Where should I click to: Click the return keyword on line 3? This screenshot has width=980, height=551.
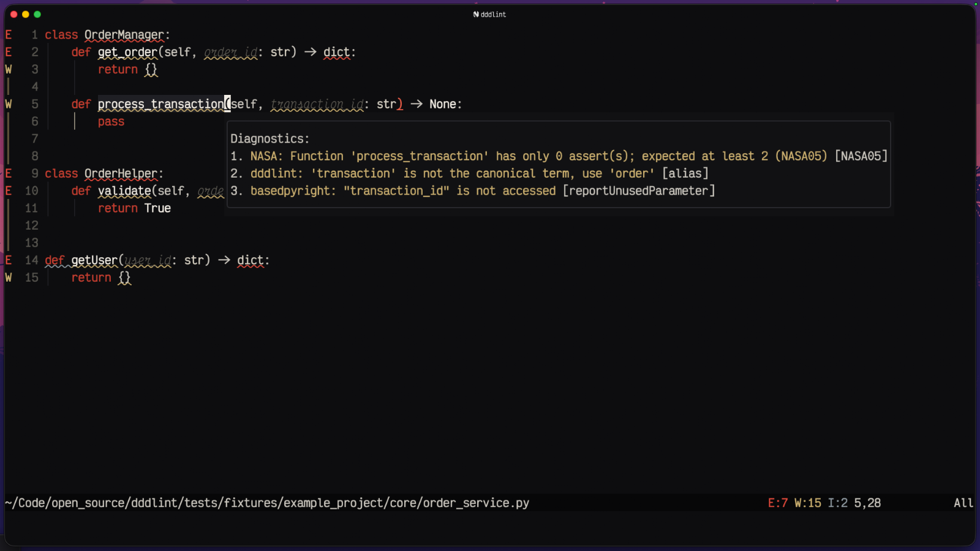118,69
